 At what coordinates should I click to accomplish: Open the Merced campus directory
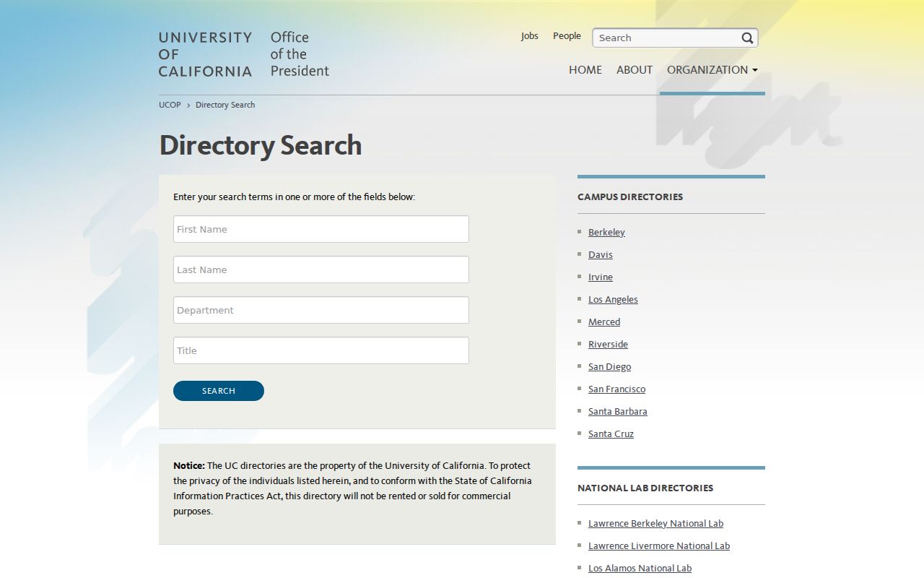604,322
